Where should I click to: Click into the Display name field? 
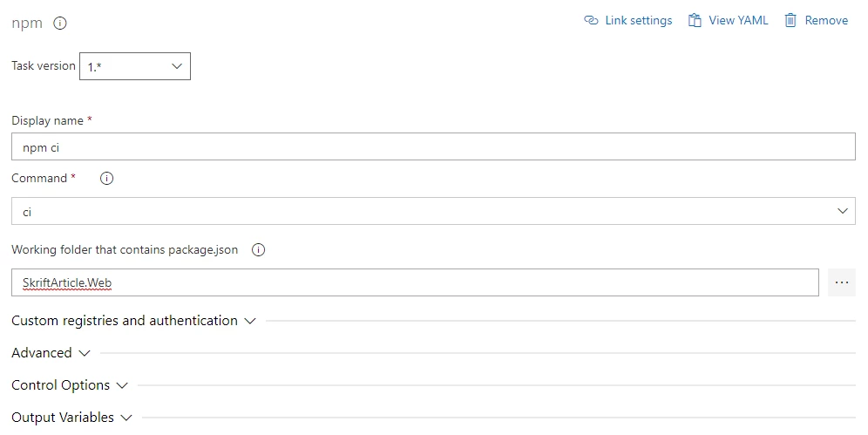[x=433, y=146]
